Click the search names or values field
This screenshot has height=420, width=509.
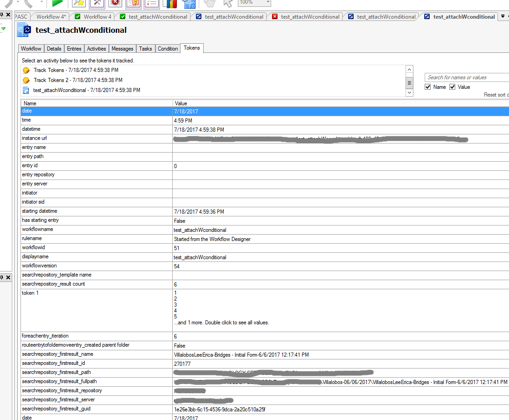(467, 77)
